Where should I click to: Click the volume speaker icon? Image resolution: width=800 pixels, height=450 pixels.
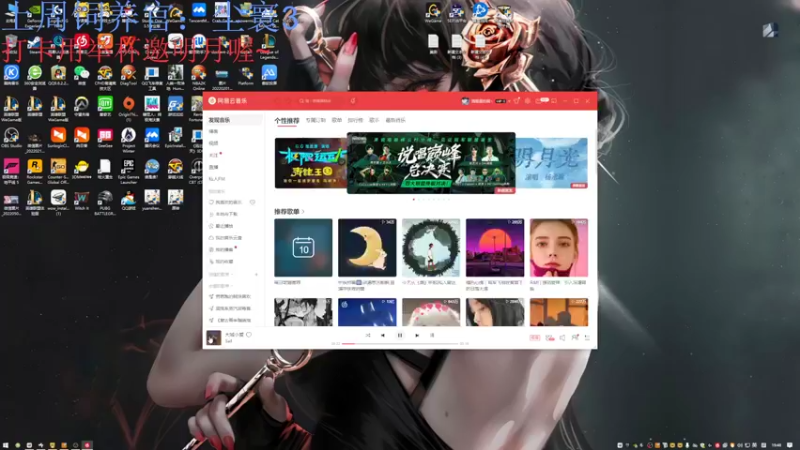pyautogui.click(x=562, y=338)
